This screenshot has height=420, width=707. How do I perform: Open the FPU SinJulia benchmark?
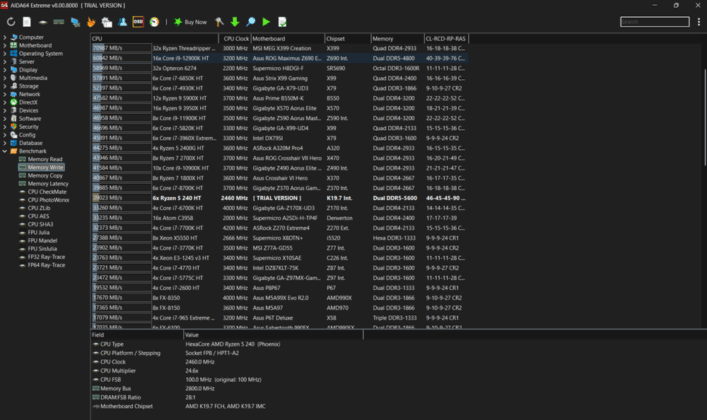pyautogui.click(x=42, y=249)
